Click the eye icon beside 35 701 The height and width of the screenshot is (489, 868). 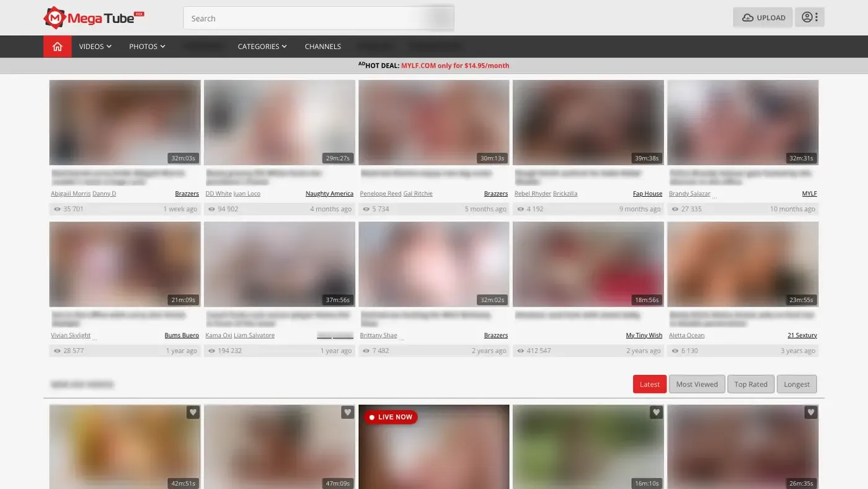coord(57,209)
